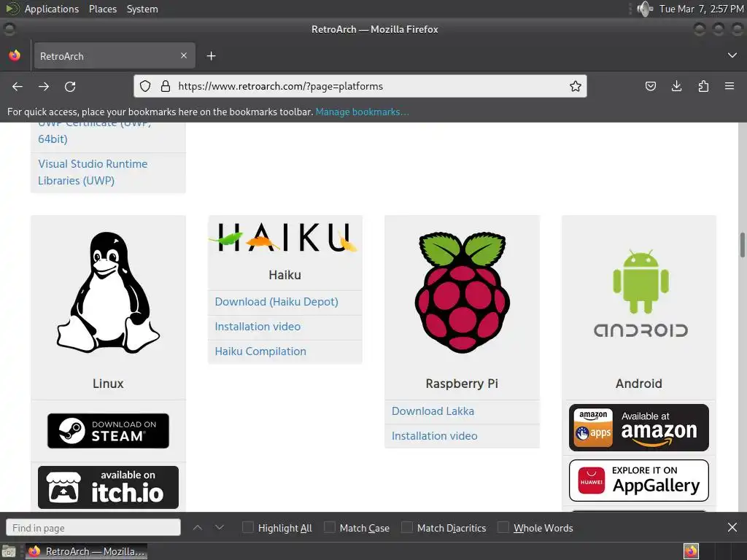Screen dimensions: 747x560
Task: Click the show desktop icon in taskbar
Action: [9, 551]
